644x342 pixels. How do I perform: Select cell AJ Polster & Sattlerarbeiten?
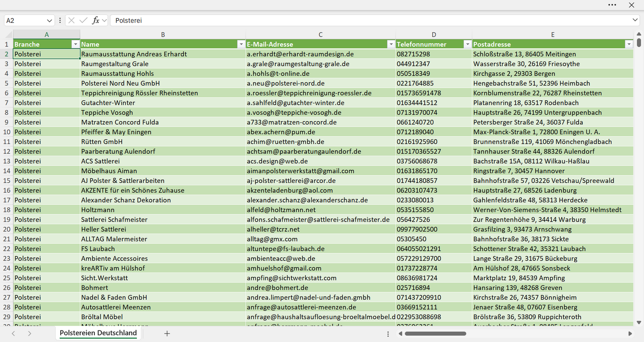(x=163, y=181)
